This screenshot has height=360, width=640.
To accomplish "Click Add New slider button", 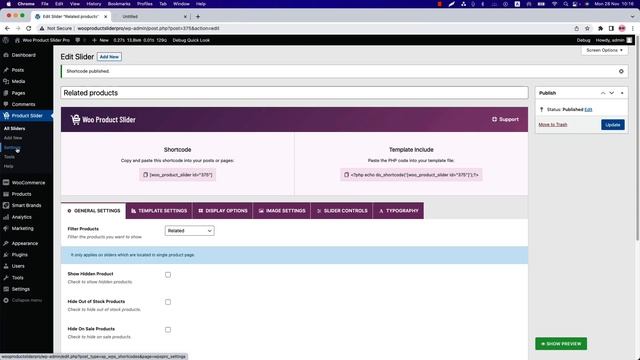I will (x=109, y=57).
